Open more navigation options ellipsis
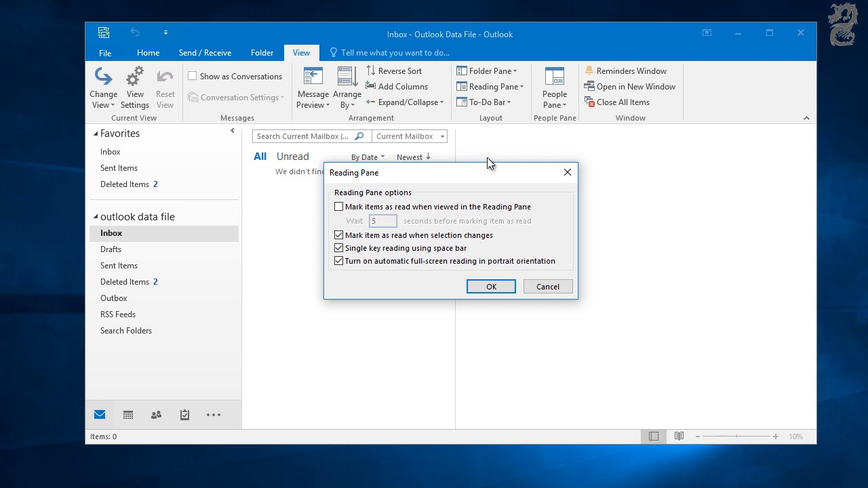 point(214,415)
